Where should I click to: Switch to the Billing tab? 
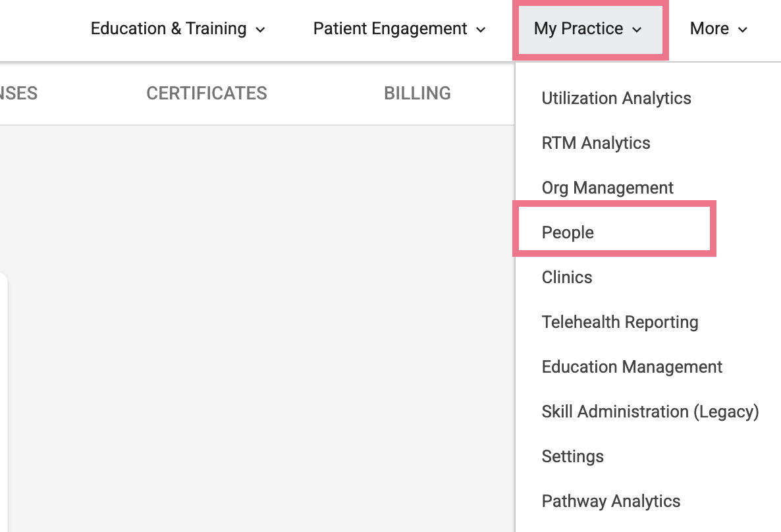417,93
